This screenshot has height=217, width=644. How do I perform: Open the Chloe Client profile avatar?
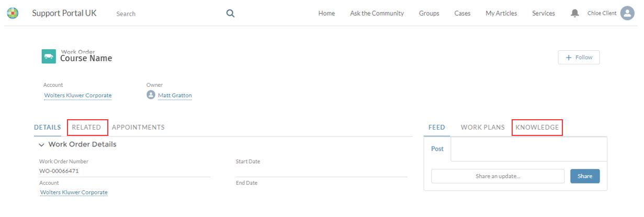tap(627, 13)
